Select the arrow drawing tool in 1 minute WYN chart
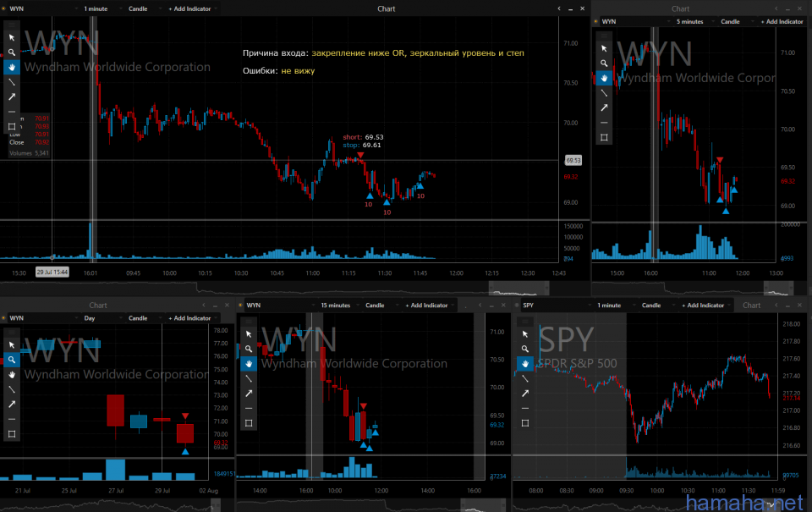This screenshot has height=512, width=812. pyautogui.click(x=11, y=96)
